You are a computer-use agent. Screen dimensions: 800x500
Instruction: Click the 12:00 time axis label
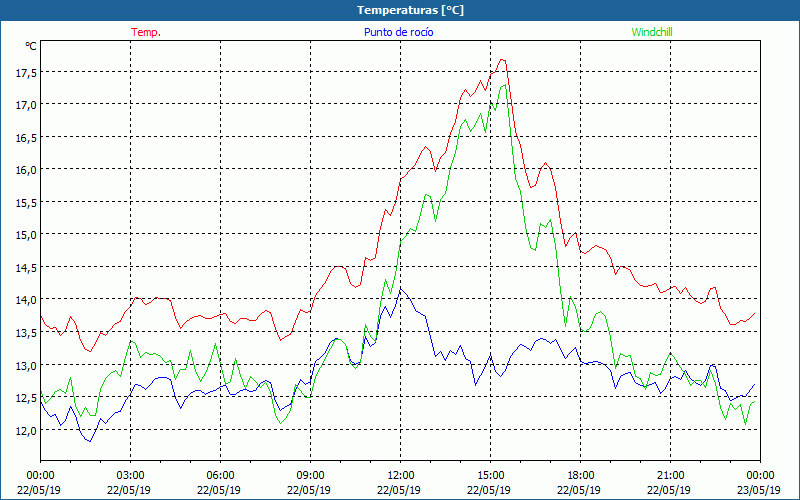[401, 476]
